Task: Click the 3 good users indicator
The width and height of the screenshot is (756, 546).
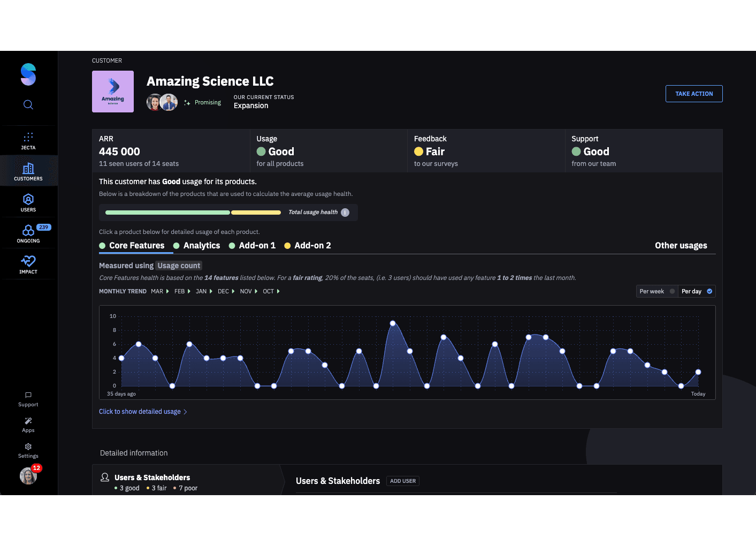Action: click(127, 488)
